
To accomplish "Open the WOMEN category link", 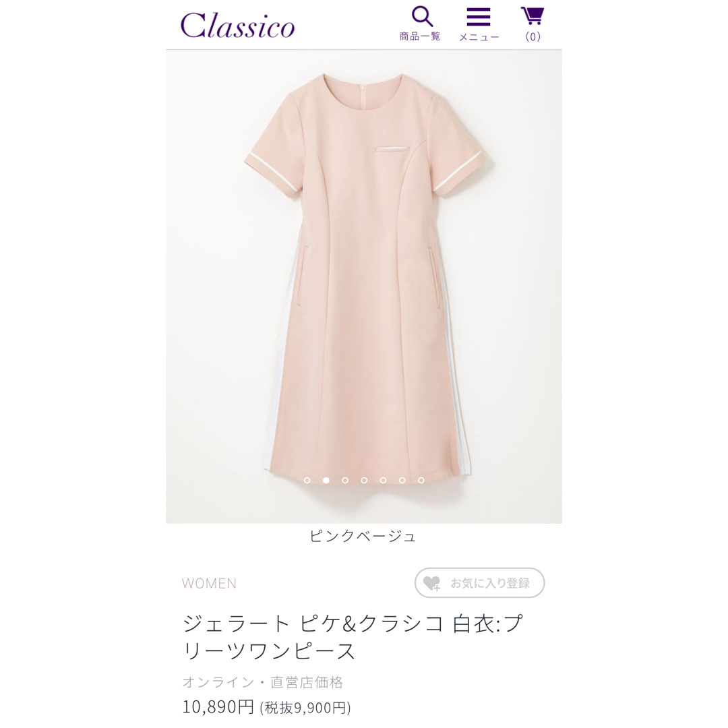I will (209, 583).
